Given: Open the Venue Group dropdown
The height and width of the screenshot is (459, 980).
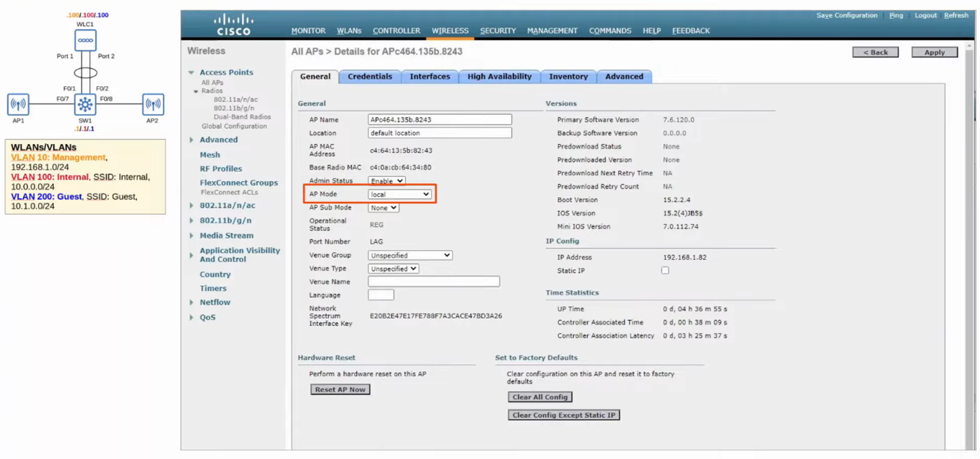Looking at the screenshot, I should click(410, 255).
